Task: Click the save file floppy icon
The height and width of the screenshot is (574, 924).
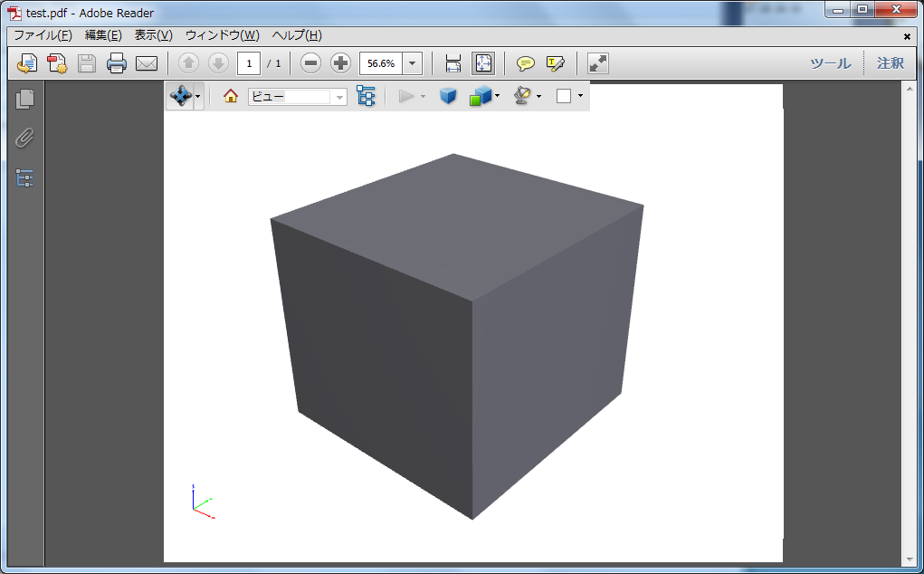Action: 87,63
